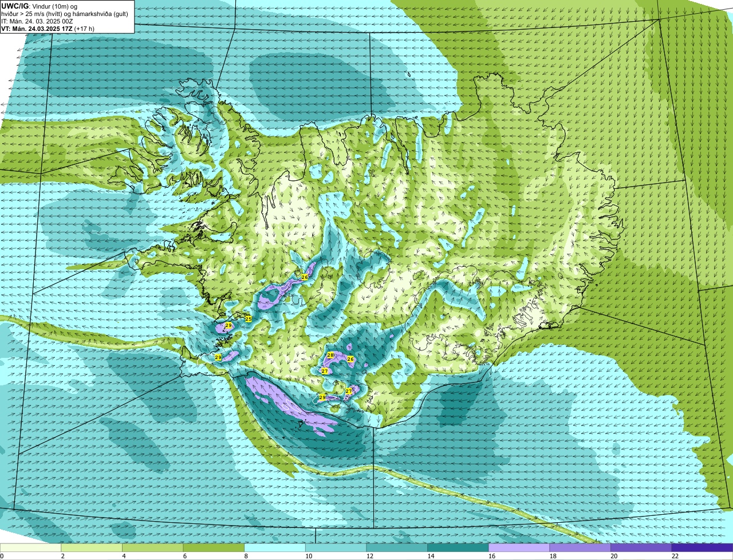Click the UWC/IG title in the legend box
The height and width of the screenshot is (560, 733).
(x=14, y=6)
